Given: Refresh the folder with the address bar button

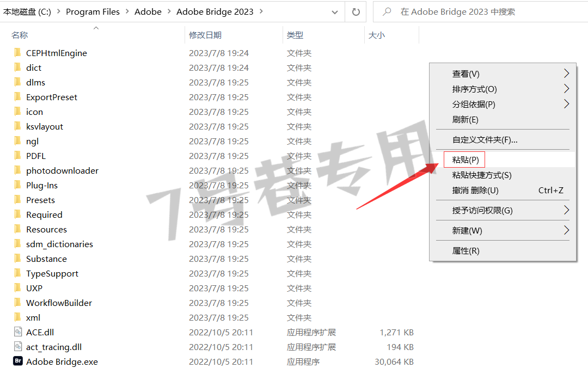Looking at the screenshot, I should [356, 12].
